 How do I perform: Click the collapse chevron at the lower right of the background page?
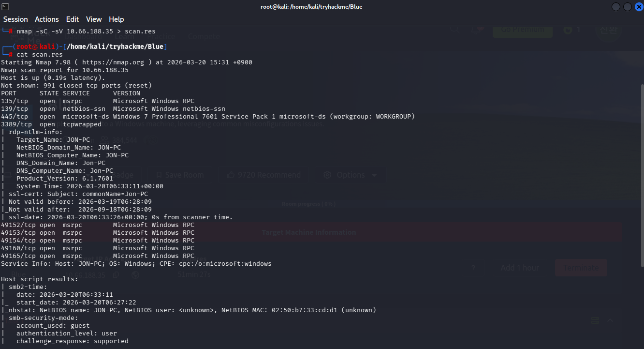tap(610, 320)
